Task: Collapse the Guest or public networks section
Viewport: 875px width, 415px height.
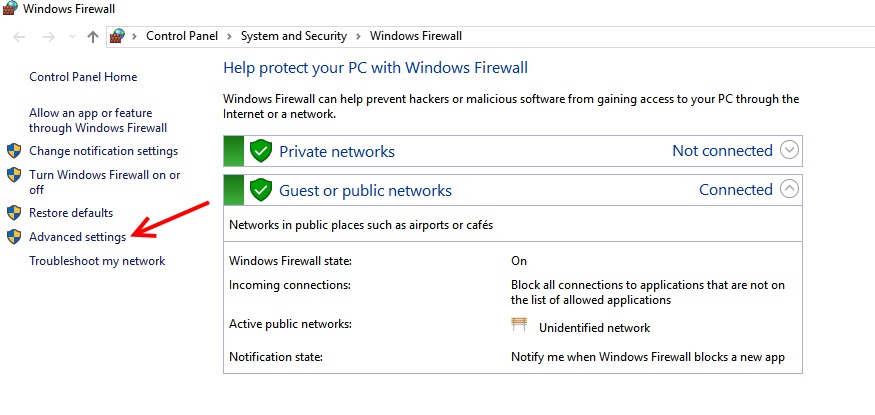Action: click(x=789, y=189)
